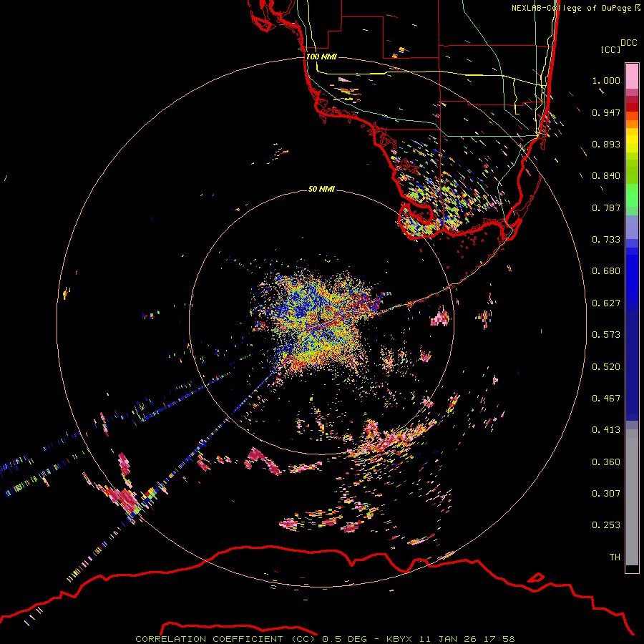The width and height of the screenshot is (644, 644).
Task: Click the TH threshold label
Action: click(615, 557)
